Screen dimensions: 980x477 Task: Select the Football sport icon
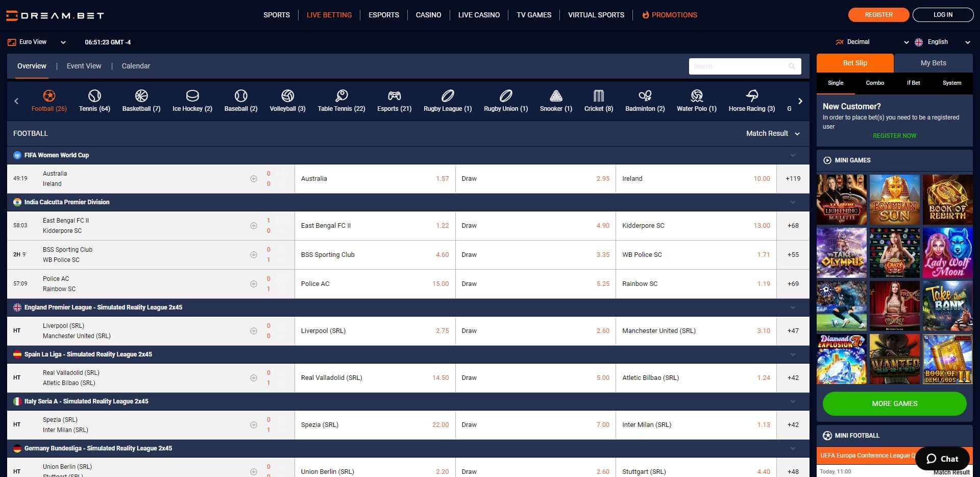tap(49, 97)
